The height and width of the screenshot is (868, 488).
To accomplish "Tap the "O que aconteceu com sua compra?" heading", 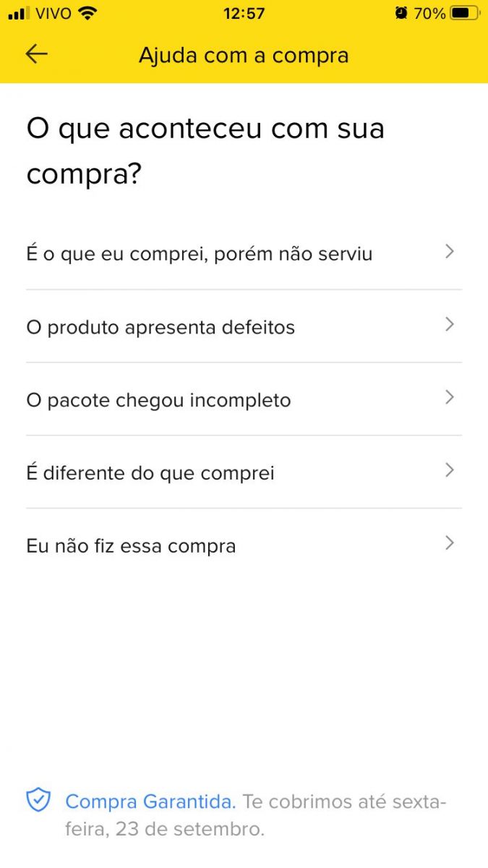I will [205, 151].
